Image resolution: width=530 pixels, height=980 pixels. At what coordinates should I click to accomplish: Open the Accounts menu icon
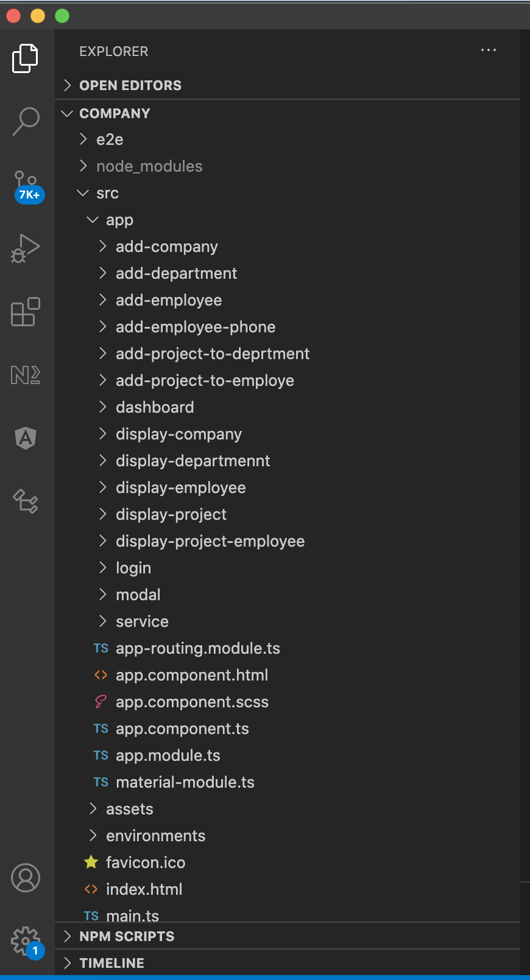[x=26, y=878]
